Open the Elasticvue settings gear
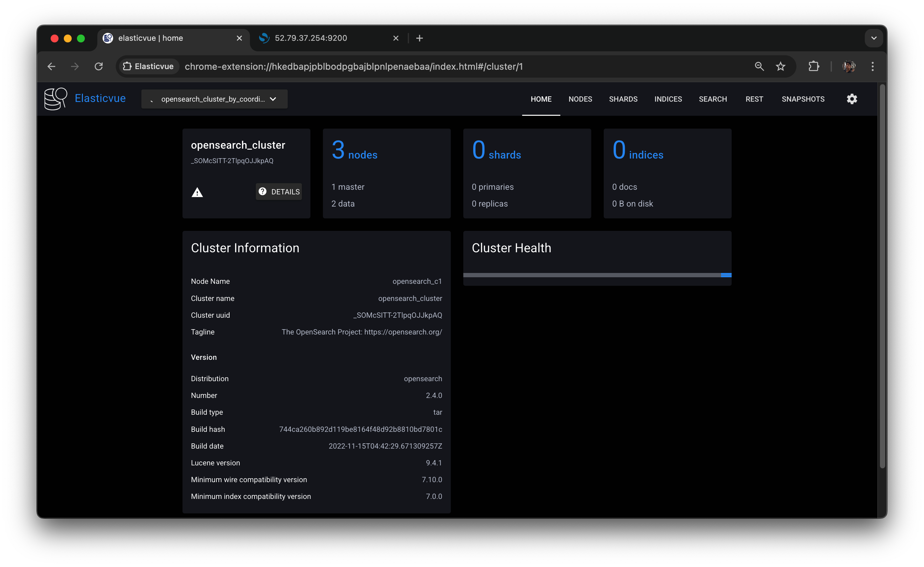Viewport: 924px width, 567px height. pyautogui.click(x=852, y=99)
